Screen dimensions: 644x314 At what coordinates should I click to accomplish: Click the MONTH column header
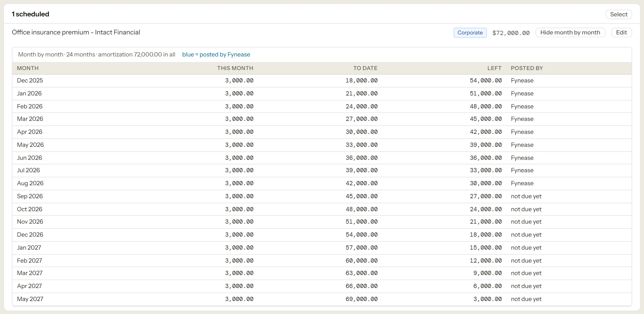click(x=28, y=68)
